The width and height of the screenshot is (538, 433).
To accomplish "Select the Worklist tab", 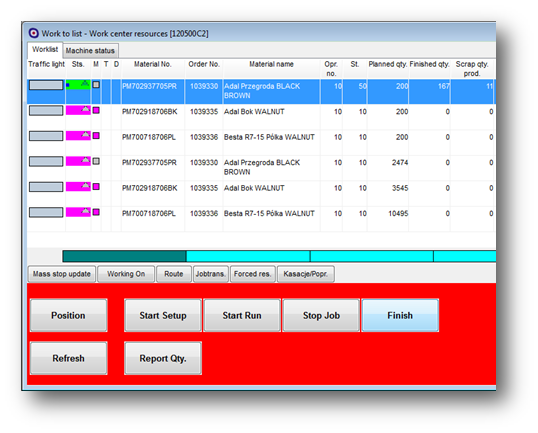I will click(45, 49).
